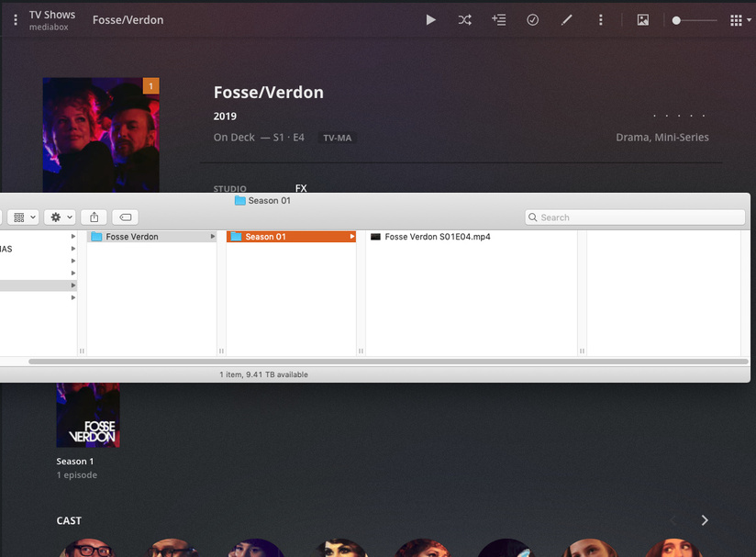Open more options menu in Plex toolbar
Screen dimensions: 756x557
pos(600,20)
